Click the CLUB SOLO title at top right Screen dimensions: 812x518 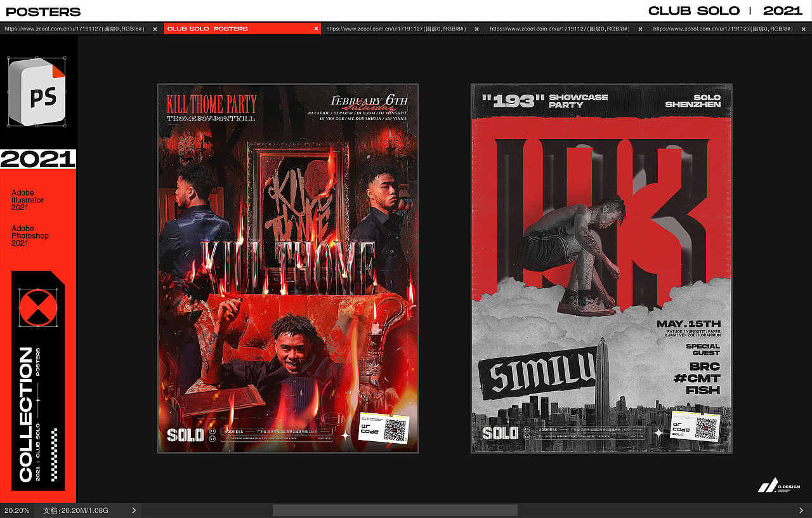(694, 11)
